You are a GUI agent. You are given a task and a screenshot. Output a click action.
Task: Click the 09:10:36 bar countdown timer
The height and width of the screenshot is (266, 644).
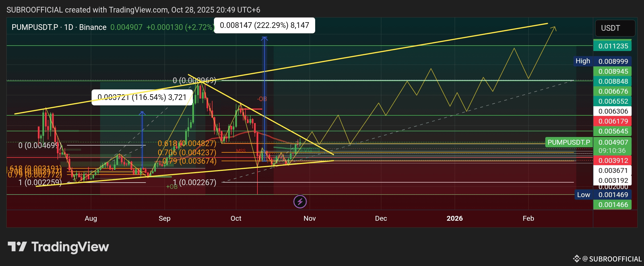612,151
